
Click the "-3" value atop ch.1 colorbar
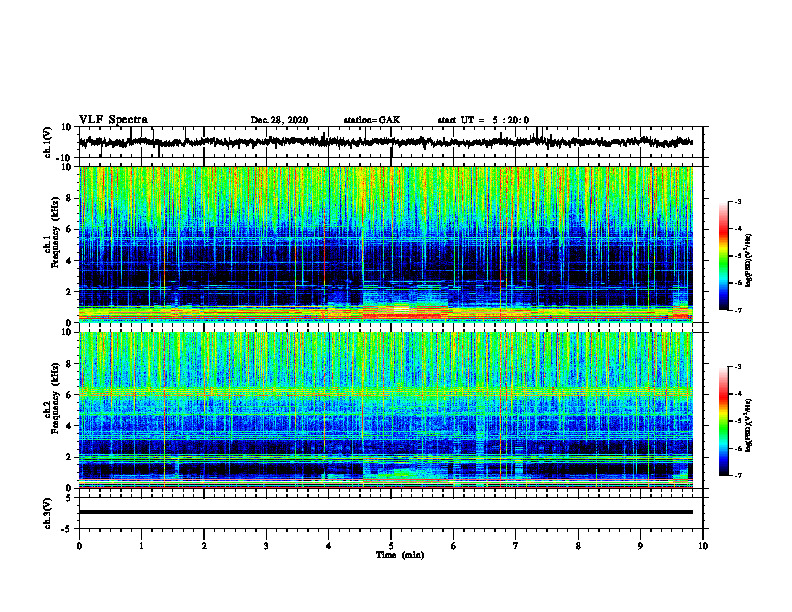pyautogui.click(x=737, y=202)
